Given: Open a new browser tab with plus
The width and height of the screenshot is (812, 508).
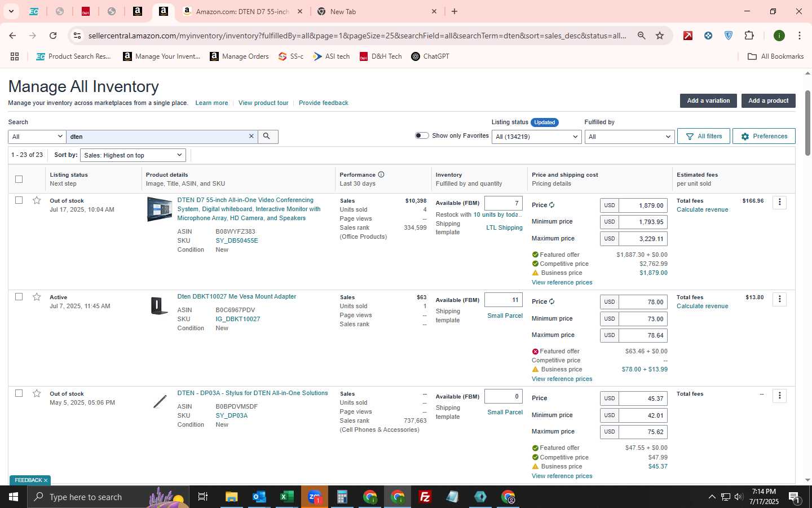Looking at the screenshot, I should click(x=454, y=11).
